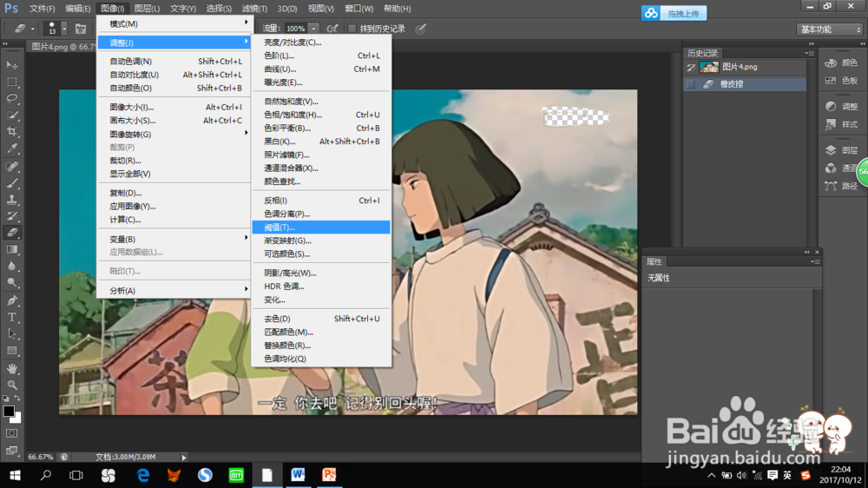
Task: Select the Path Selection tool
Action: pos(11,334)
